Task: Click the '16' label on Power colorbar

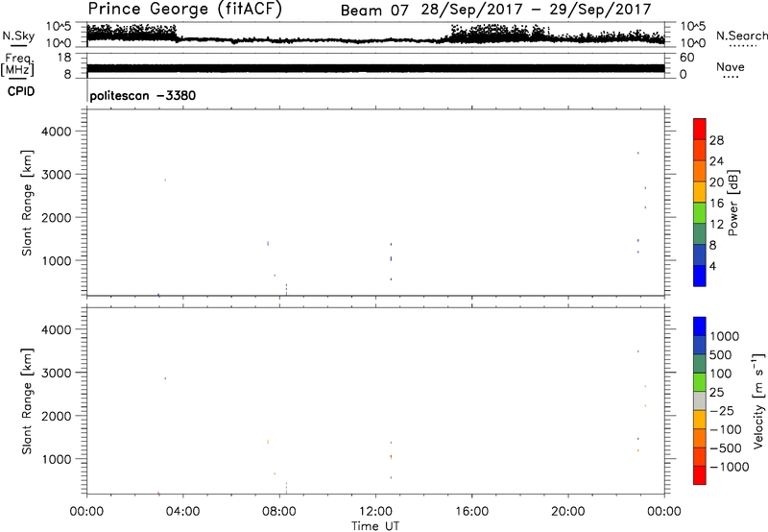Action: 716,204
